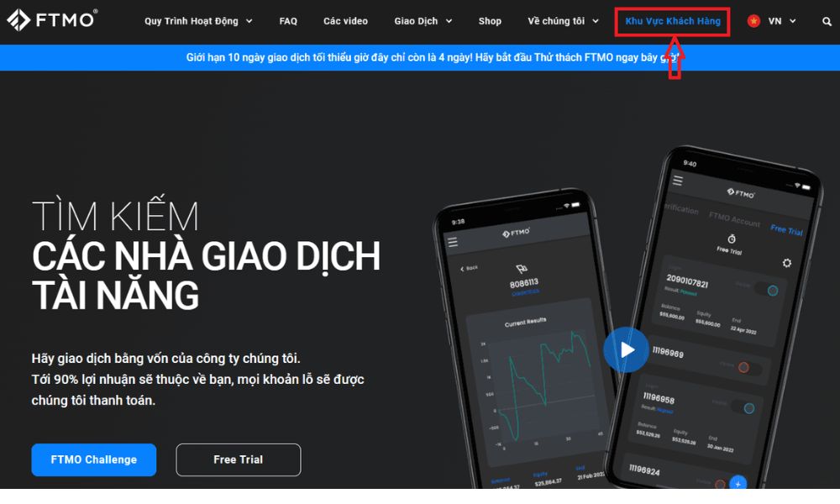Tap blue plus button on right phone
Viewport: 840px width, 504px height.
[x=738, y=482]
